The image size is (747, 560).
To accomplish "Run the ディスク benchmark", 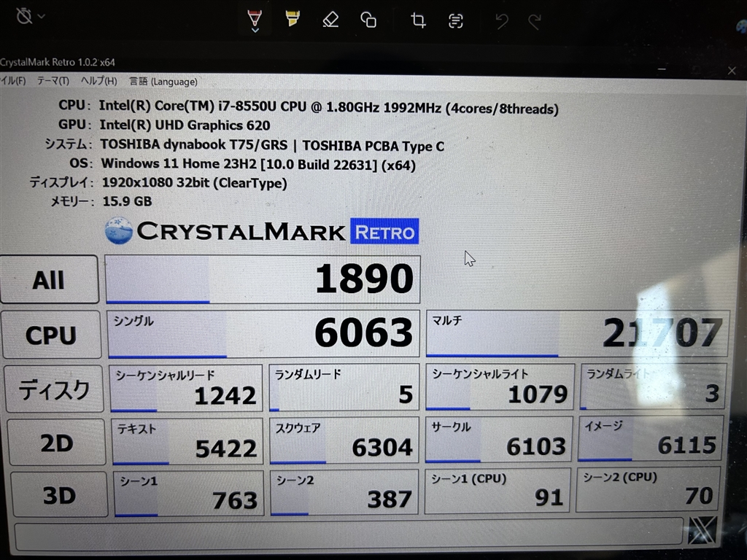I will [x=54, y=389].
